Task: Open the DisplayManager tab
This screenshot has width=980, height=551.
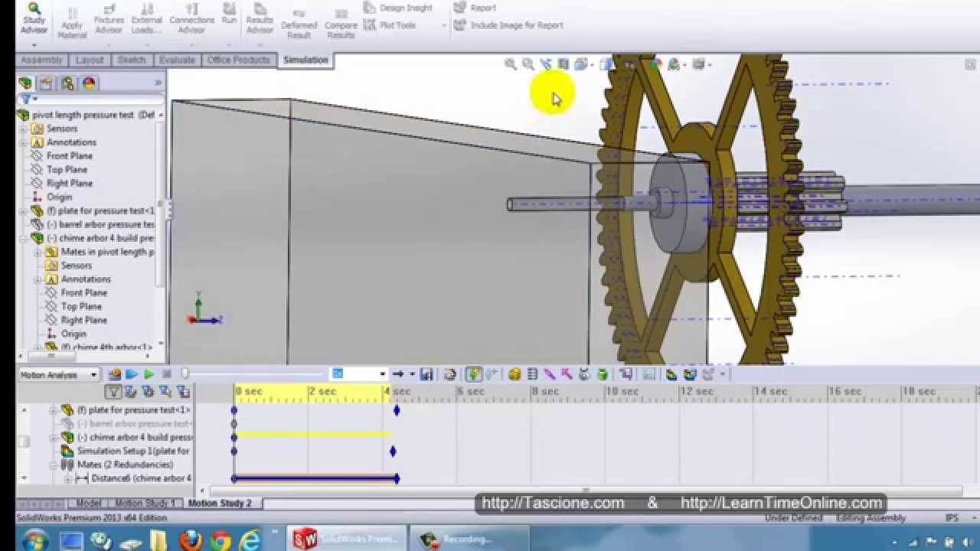Action: [x=88, y=83]
